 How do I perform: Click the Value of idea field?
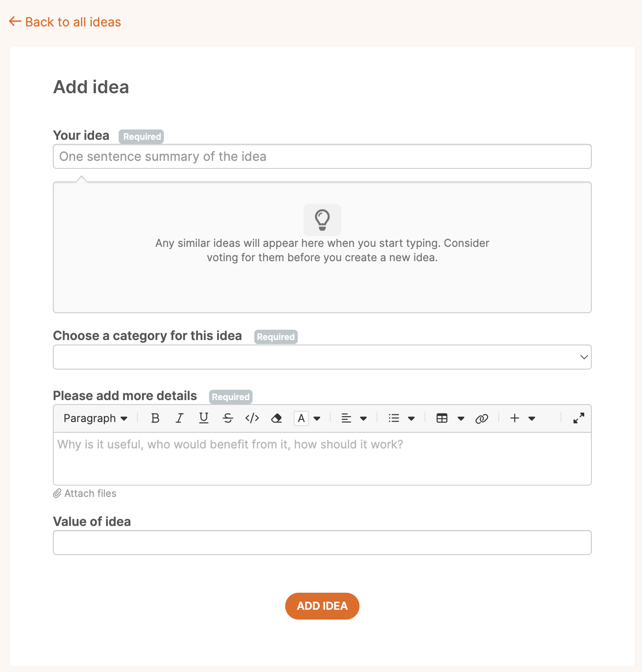[x=322, y=543]
